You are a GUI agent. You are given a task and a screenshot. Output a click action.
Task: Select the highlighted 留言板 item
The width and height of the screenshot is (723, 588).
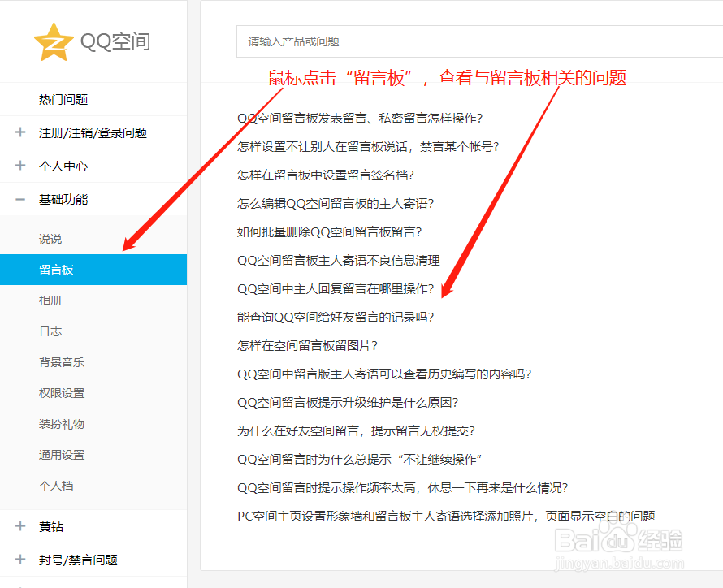pos(93,270)
